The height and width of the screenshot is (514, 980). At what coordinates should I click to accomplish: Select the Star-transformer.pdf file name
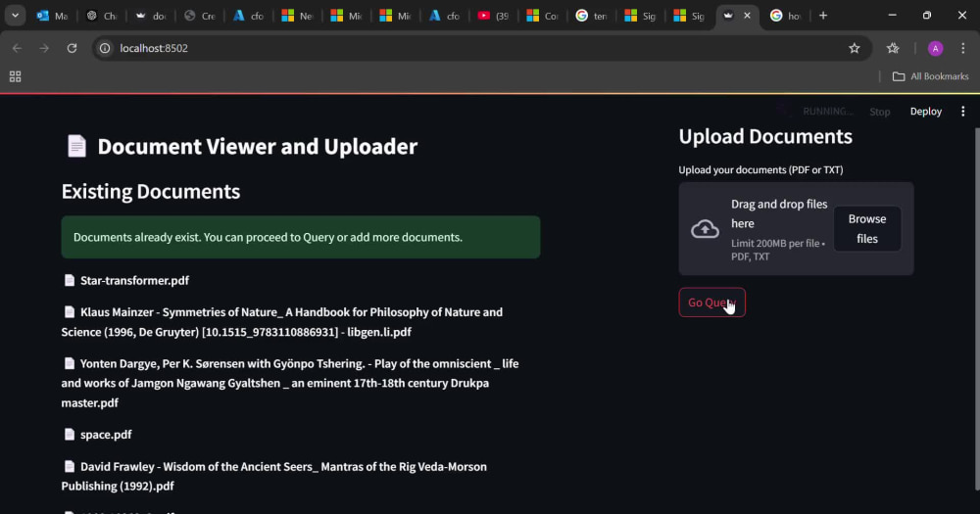134,280
